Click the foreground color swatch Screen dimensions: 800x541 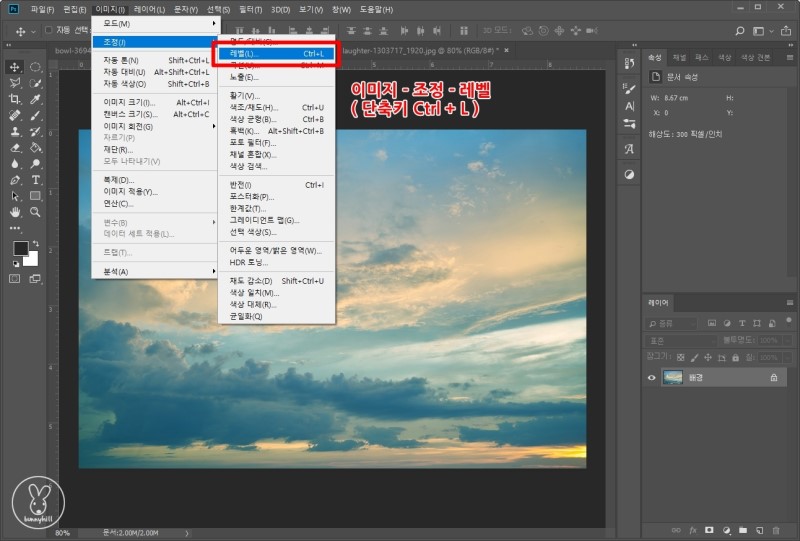coord(20,248)
